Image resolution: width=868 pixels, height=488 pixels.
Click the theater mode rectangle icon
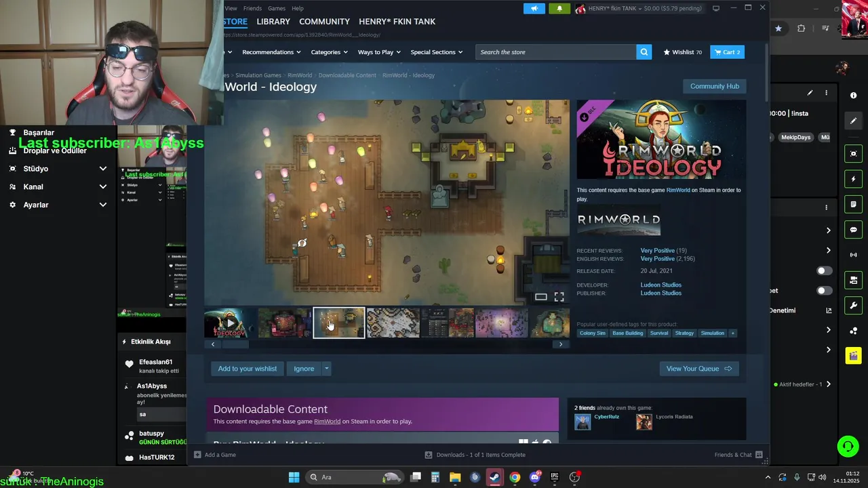pyautogui.click(x=540, y=297)
